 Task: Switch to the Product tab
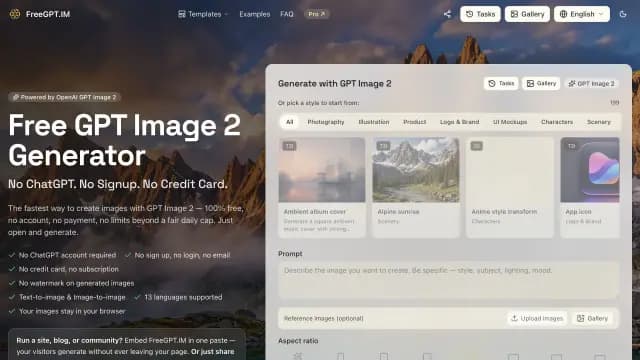point(414,122)
